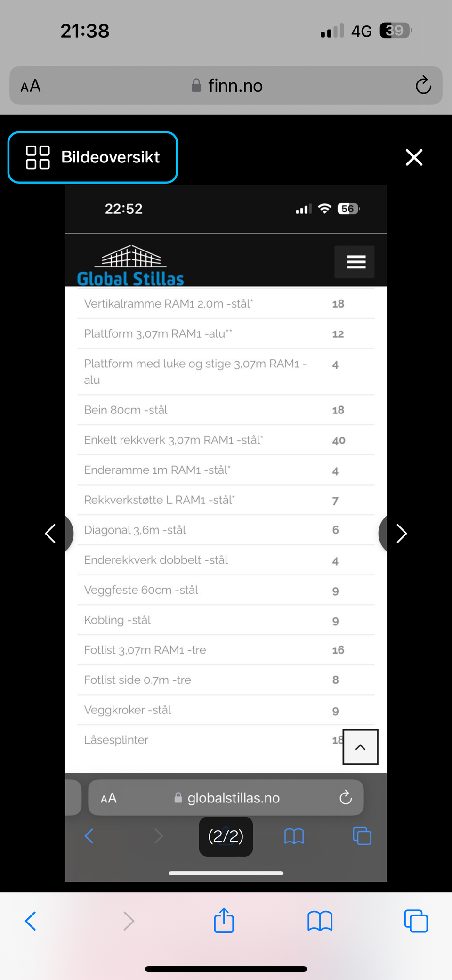Go to the previous gallery image
Image resolution: width=452 pixels, height=980 pixels.
click(51, 534)
